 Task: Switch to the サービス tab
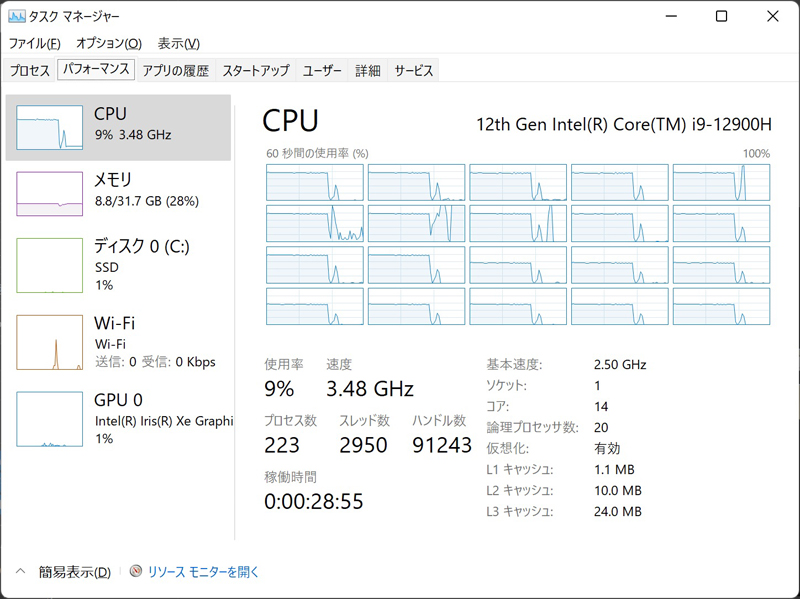click(x=415, y=70)
